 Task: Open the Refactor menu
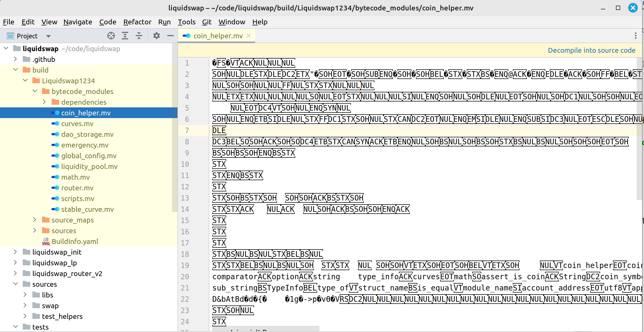point(137,22)
